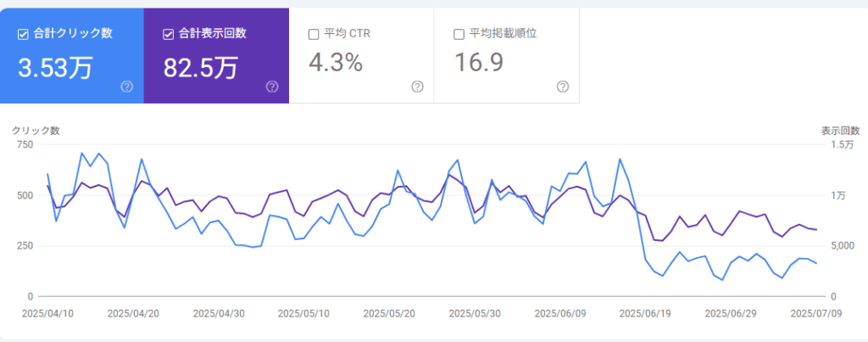
Task: Open help icon on 合計表示回数 card
Action: pos(272,87)
